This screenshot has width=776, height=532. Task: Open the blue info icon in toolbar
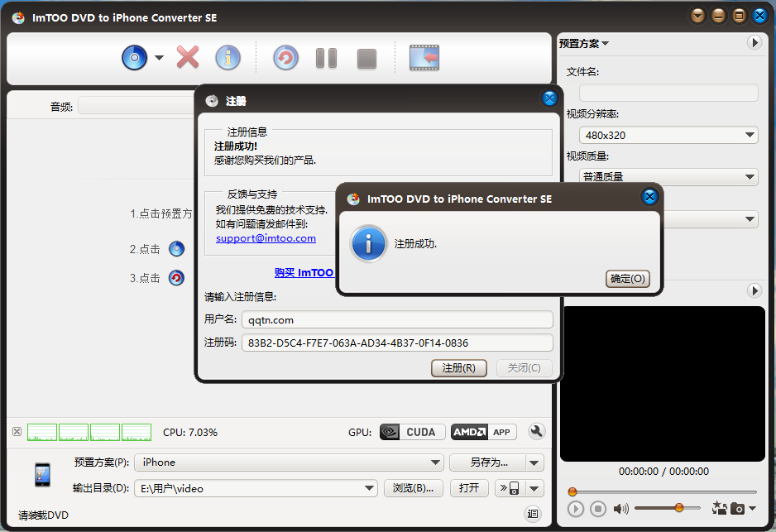pos(228,58)
